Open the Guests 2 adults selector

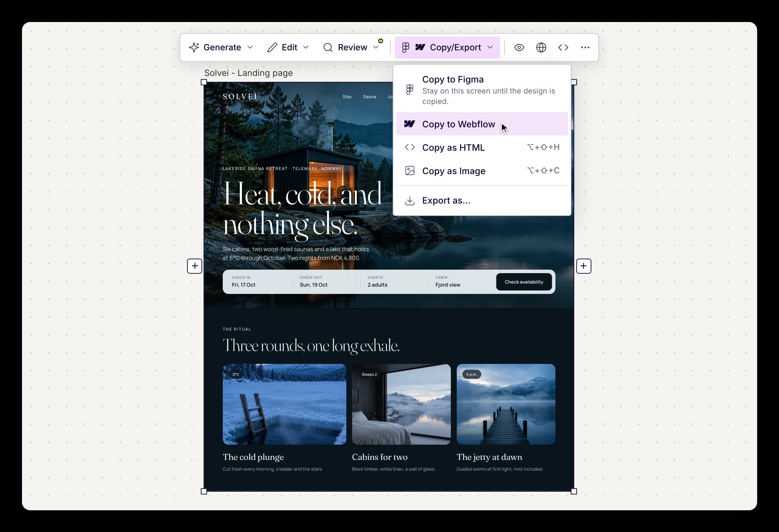(x=394, y=282)
